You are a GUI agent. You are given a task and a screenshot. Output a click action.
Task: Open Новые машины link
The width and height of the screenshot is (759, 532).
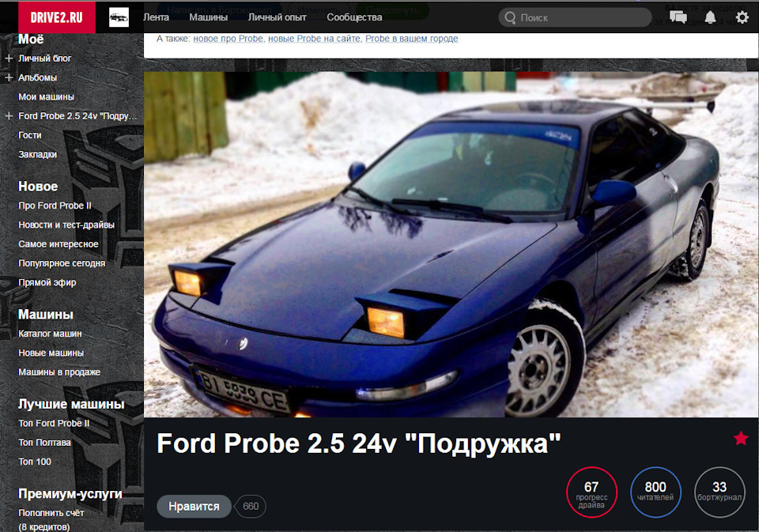click(51, 353)
